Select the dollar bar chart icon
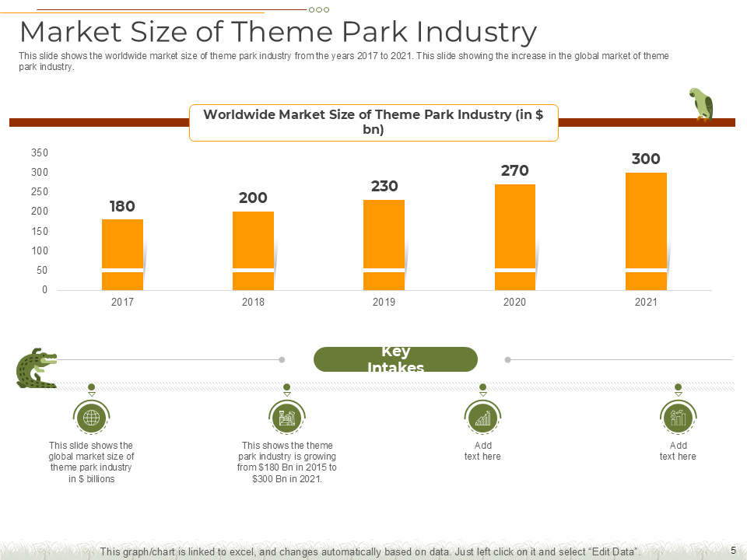The width and height of the screenshot is (747, 560). coord(678,418)
